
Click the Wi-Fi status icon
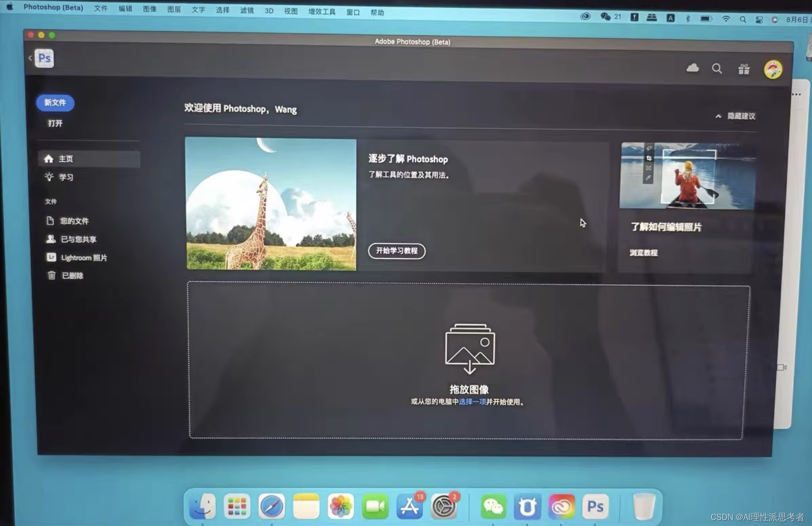[726, 19]
